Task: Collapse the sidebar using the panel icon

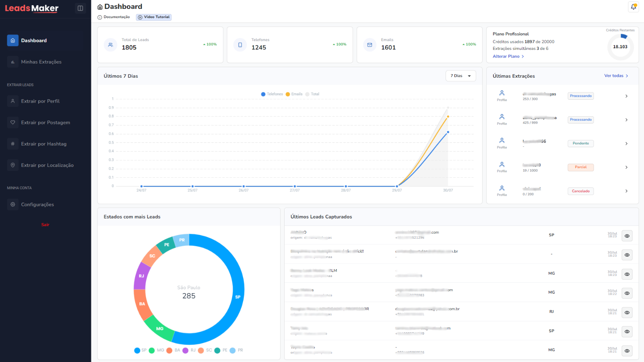Action: (80, 8)
